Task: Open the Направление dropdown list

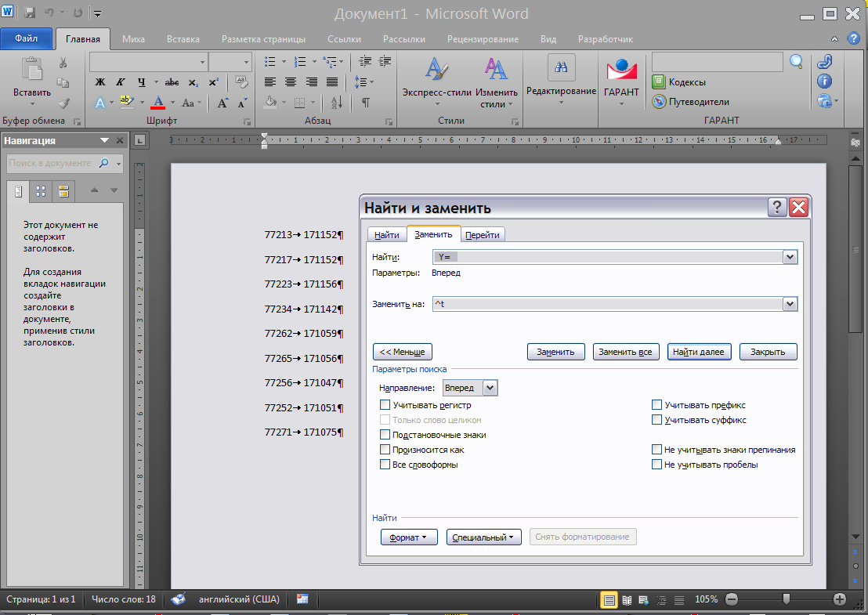Action: coord(490,388)
